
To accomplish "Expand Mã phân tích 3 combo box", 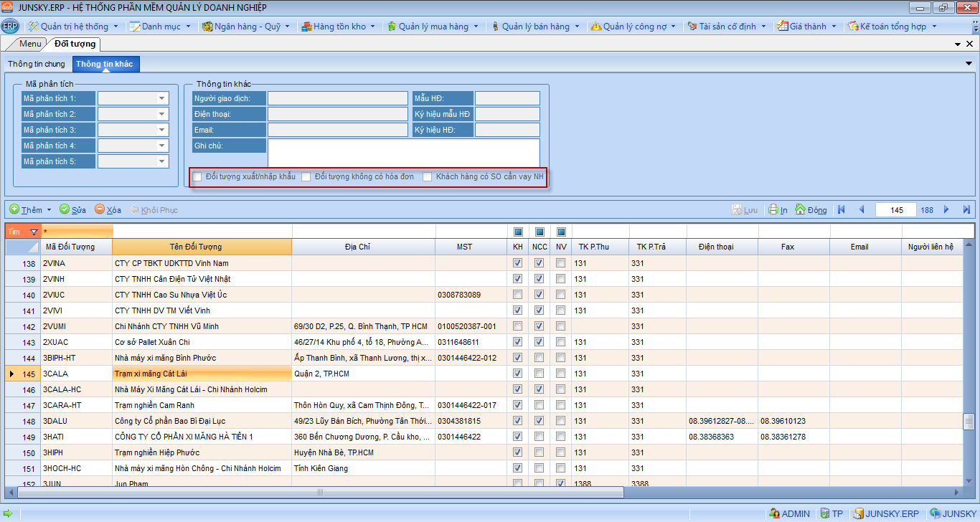I will click(x=161, y=130).
